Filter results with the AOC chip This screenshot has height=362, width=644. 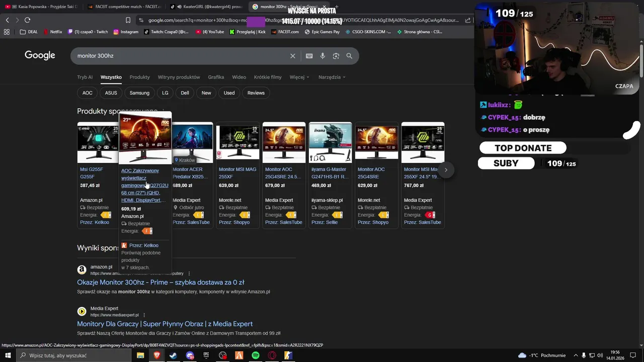[x=88, y=93]
